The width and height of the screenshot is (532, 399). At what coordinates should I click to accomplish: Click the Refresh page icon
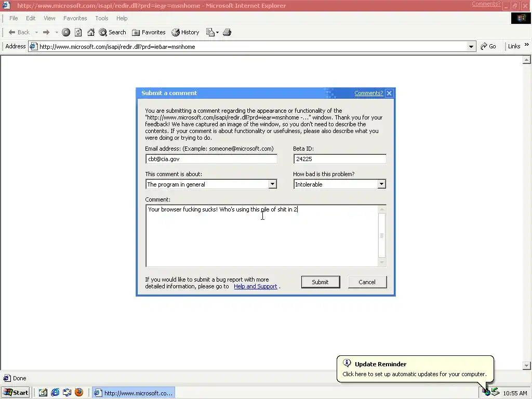(78, 32)
